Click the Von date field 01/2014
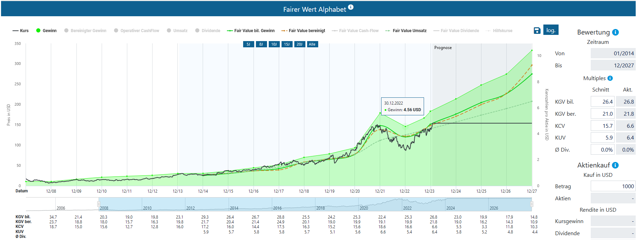The image size is (644, 240). click(x=613, y=54)
